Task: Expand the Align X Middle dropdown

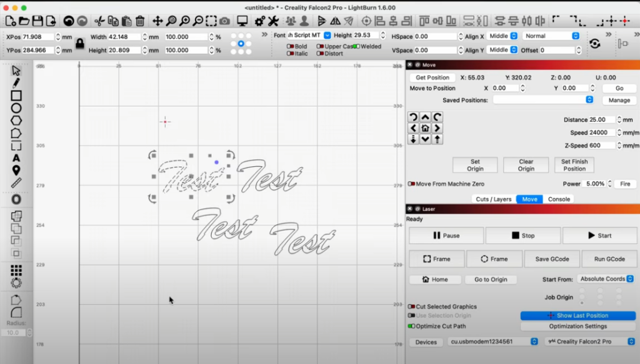Action: 502,36
